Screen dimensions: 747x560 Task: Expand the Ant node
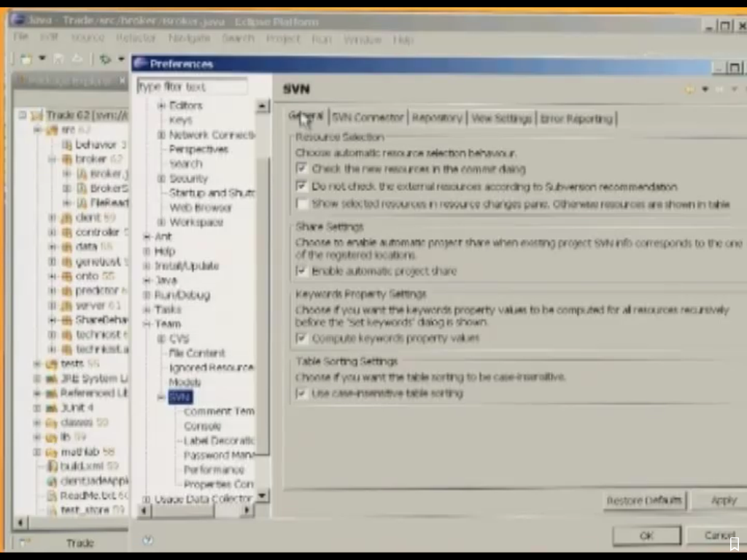[147, 236]
